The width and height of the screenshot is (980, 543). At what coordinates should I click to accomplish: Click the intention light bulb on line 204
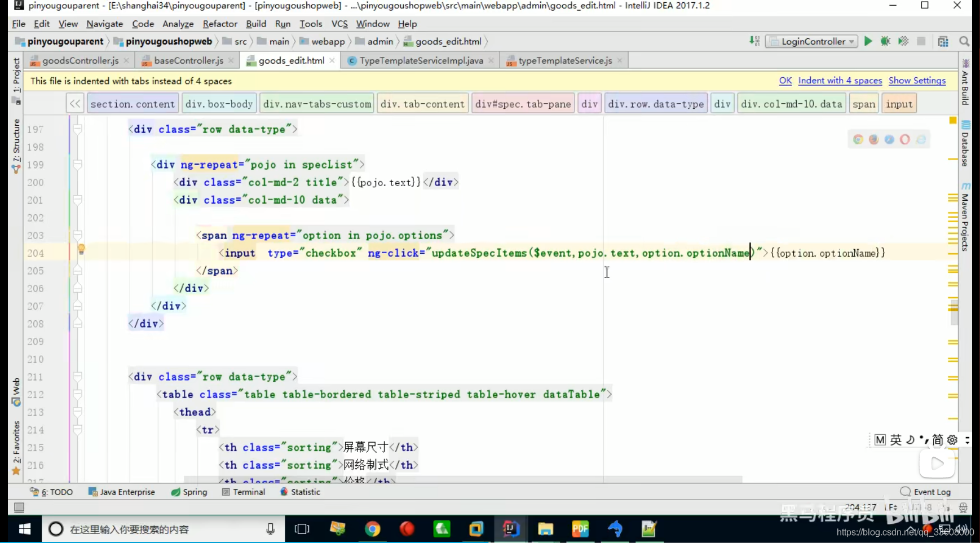tap(81, 249)
